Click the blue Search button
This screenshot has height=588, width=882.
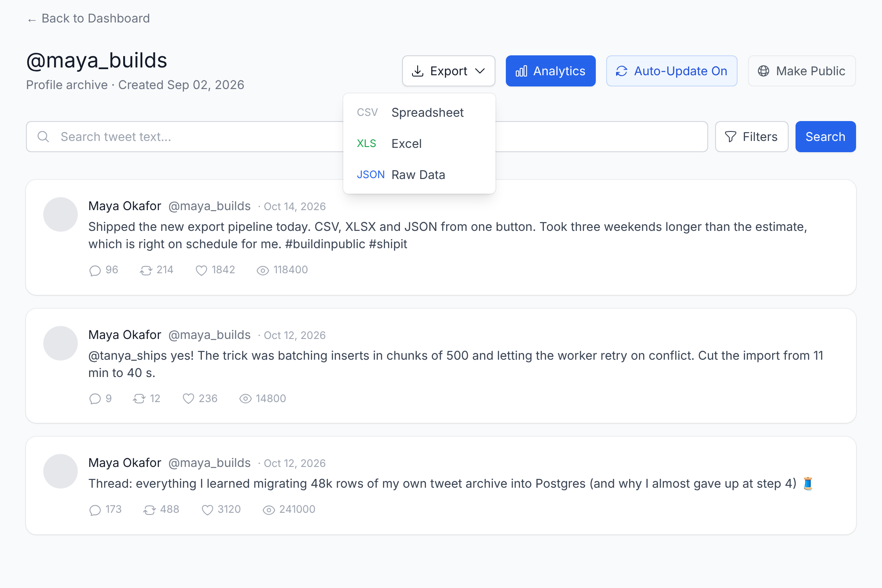[x=826, y=137]
